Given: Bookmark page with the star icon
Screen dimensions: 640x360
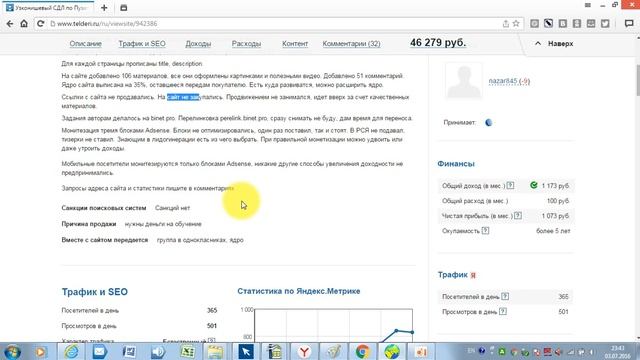Looking at the screenshot, I should (516, 24).
